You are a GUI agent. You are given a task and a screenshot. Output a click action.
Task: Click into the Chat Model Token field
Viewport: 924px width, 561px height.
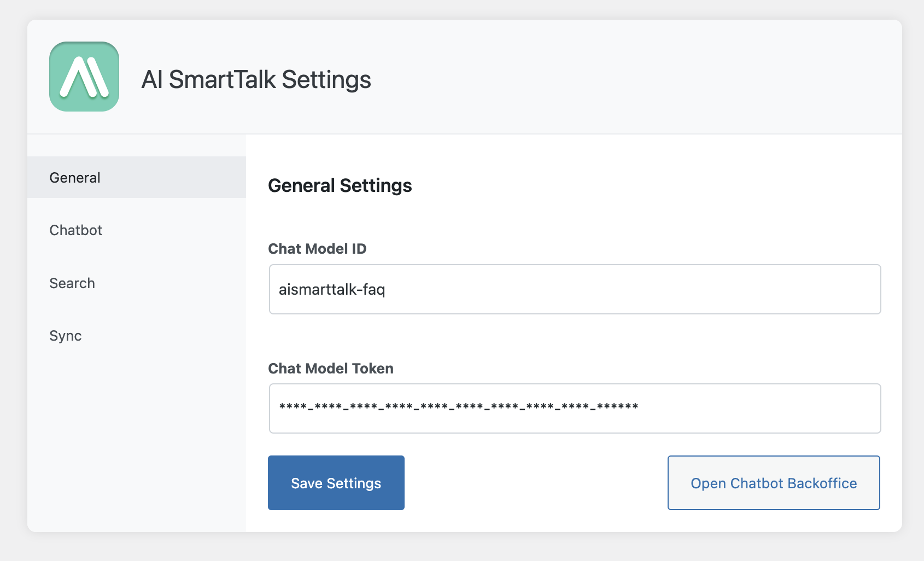click(x=575, y=408)
